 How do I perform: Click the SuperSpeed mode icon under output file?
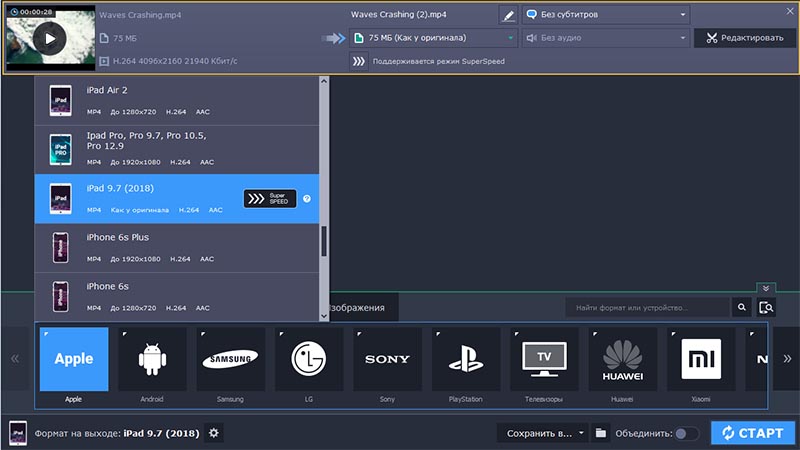[x=359, y=61]
